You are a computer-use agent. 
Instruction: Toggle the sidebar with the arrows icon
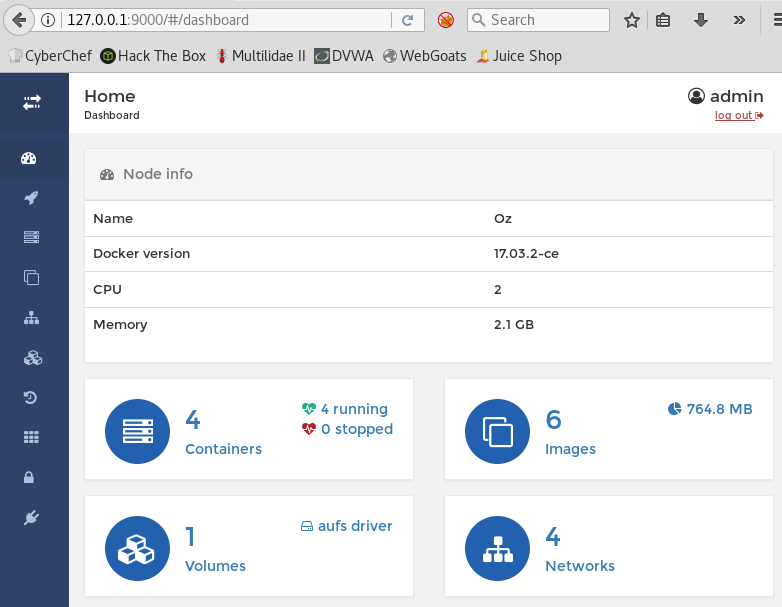32,102
